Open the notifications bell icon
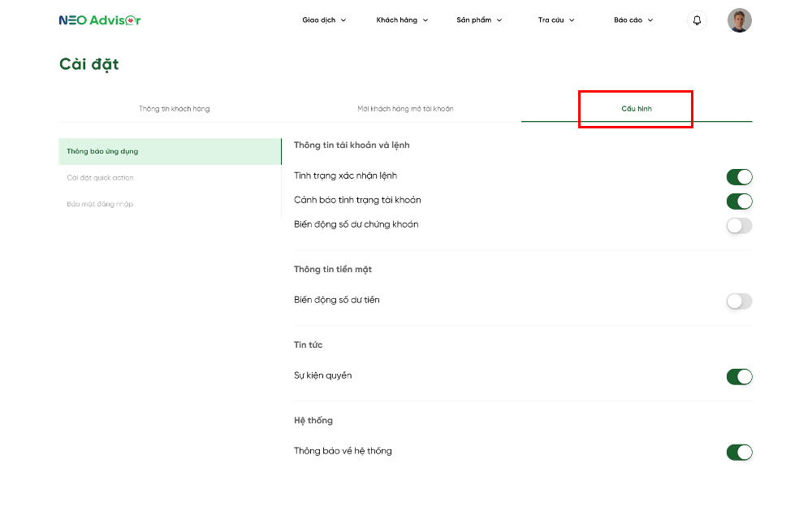The height and width of the screenshot is (520, 812). [x=697, y=20]
